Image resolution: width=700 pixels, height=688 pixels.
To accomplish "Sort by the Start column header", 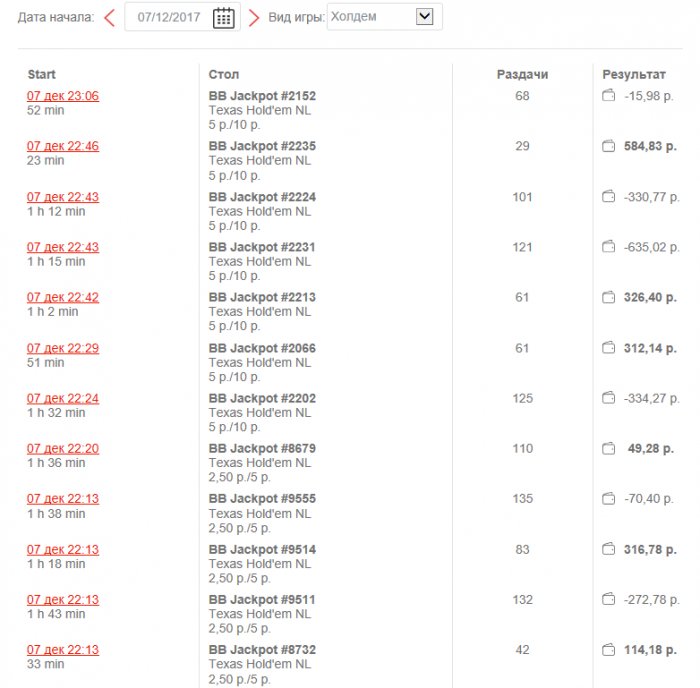I will (x=42, y=74).
